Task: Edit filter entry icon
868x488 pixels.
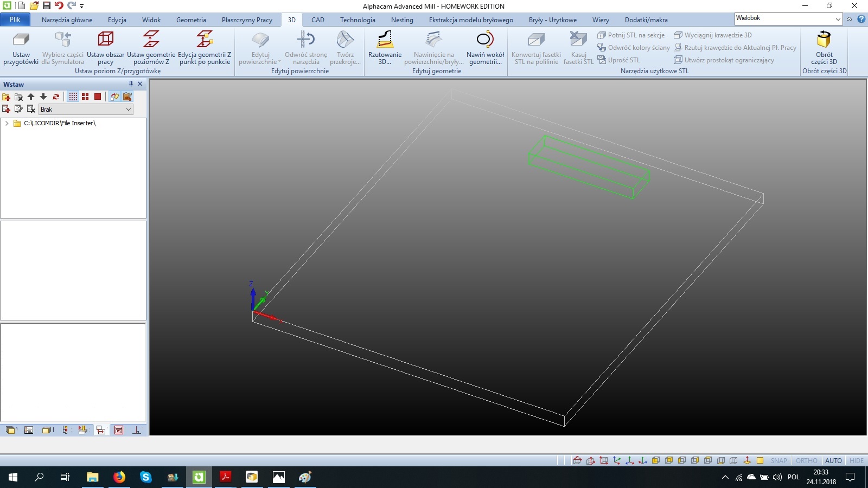Action: click(18, 109)
